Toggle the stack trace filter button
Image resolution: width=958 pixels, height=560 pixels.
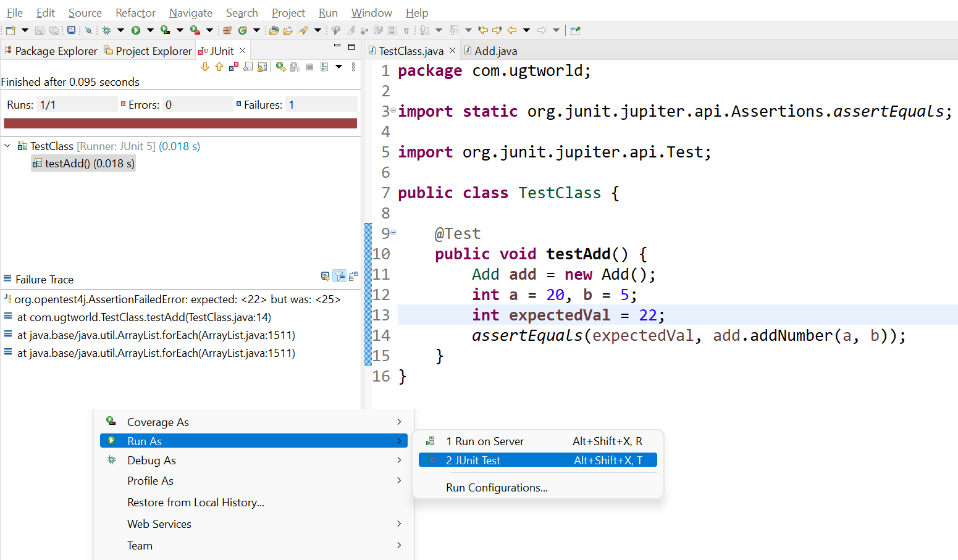pos(340,276)
